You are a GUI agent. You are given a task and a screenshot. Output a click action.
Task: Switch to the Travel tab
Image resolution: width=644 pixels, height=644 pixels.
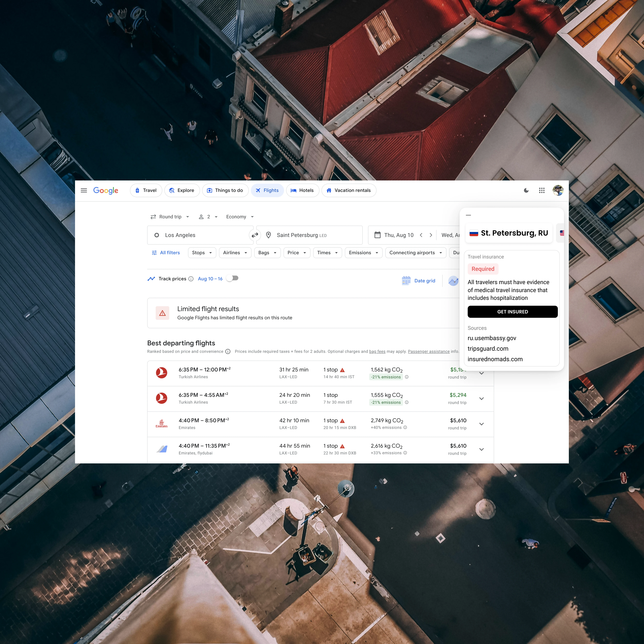[146, 190]
